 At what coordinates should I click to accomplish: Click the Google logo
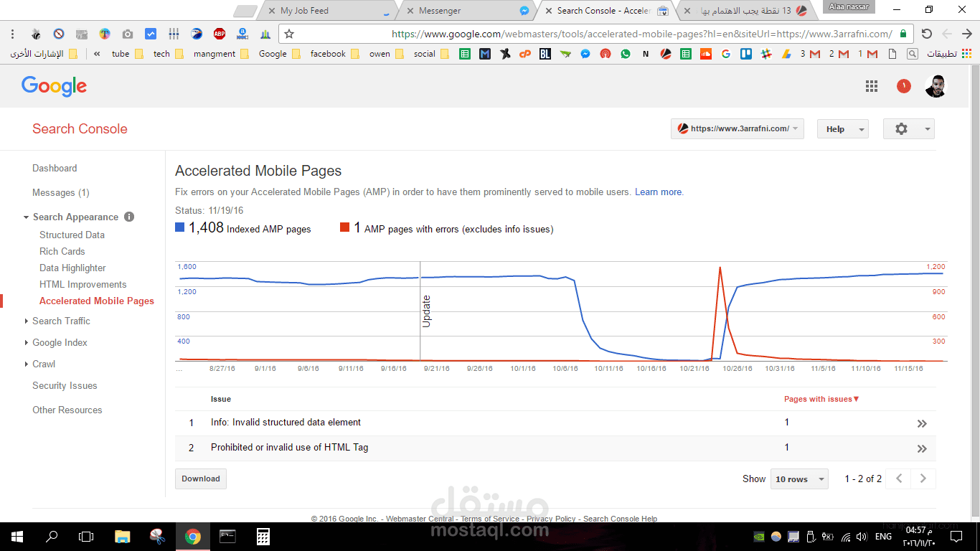tap(54, 86)
